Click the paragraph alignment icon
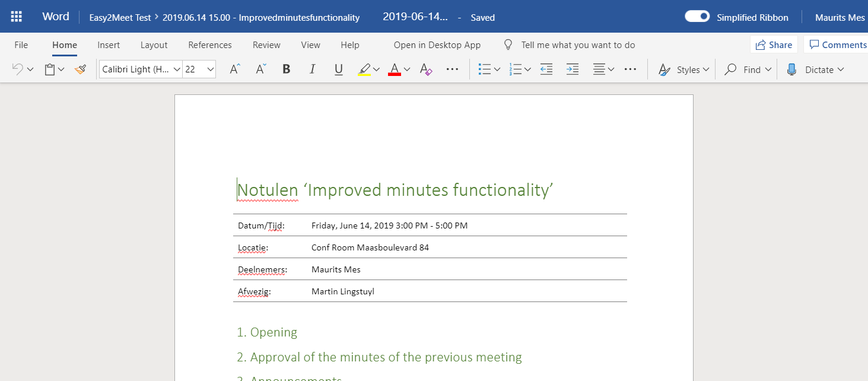 (599, 69)
